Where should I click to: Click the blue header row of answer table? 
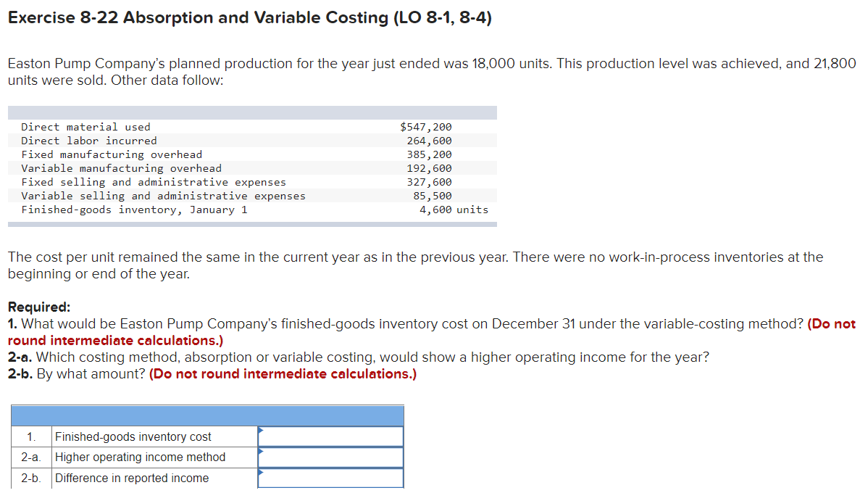[208, 415]
